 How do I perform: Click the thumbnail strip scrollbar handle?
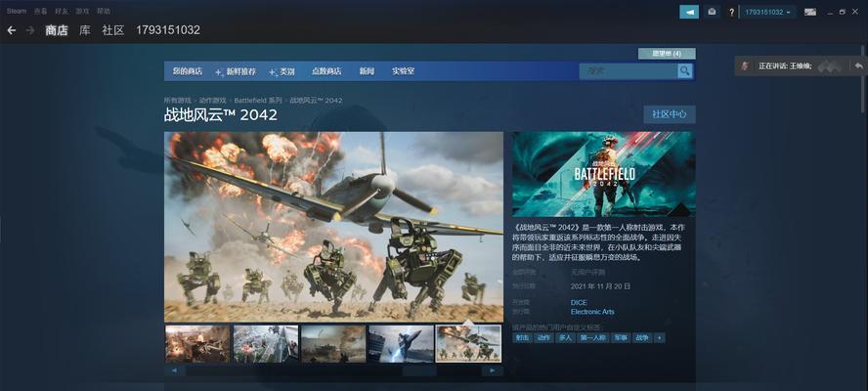(x=419, y=370)
